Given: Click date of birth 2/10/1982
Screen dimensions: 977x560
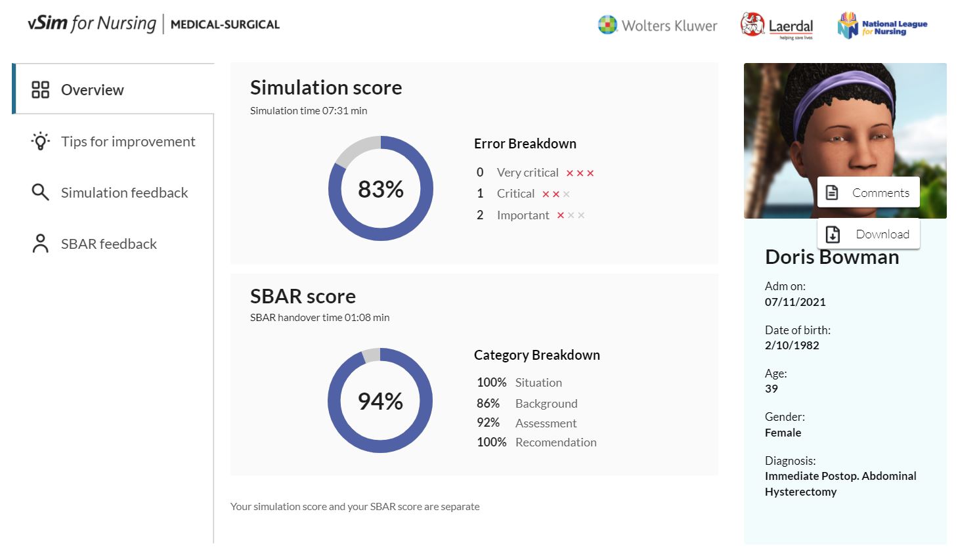Looking at the screenshot, I should coord(792,345).
